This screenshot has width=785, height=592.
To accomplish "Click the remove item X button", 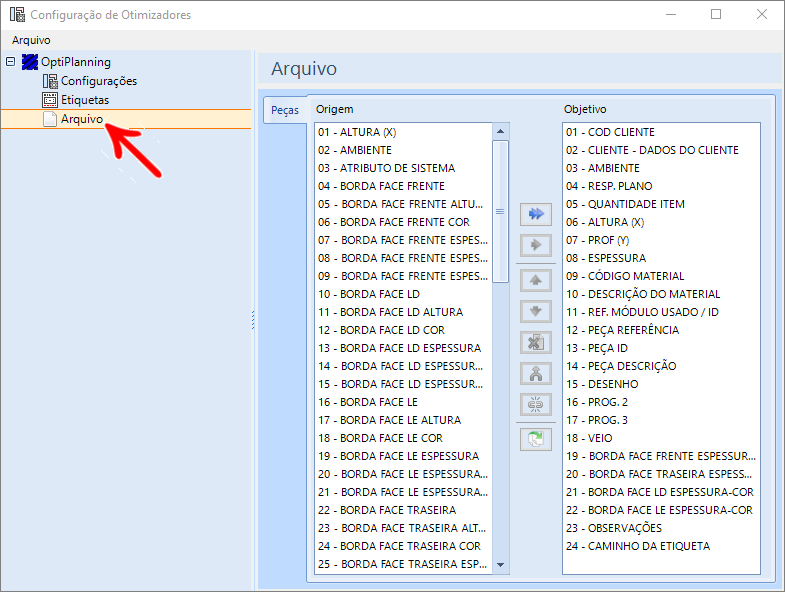I will tap(536, 343).
